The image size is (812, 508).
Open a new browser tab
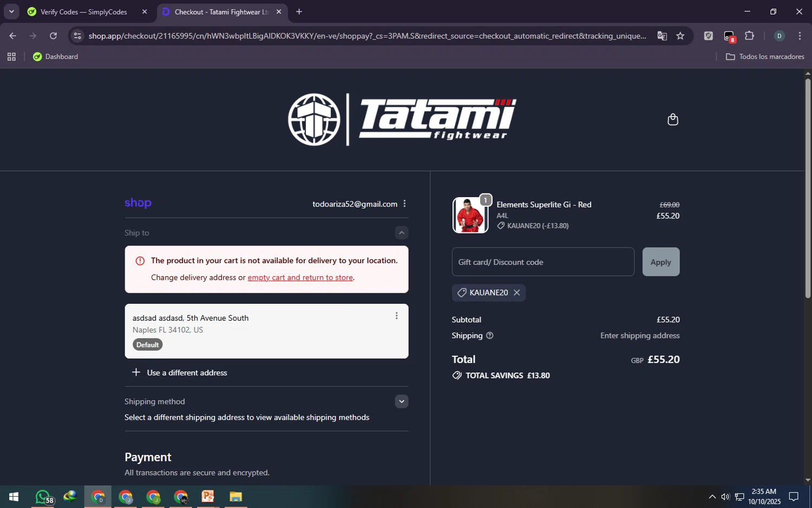pos(299,12)
